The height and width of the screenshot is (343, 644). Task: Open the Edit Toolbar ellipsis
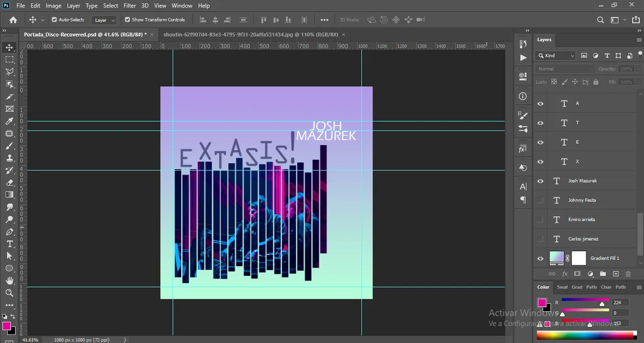[10, 305]
